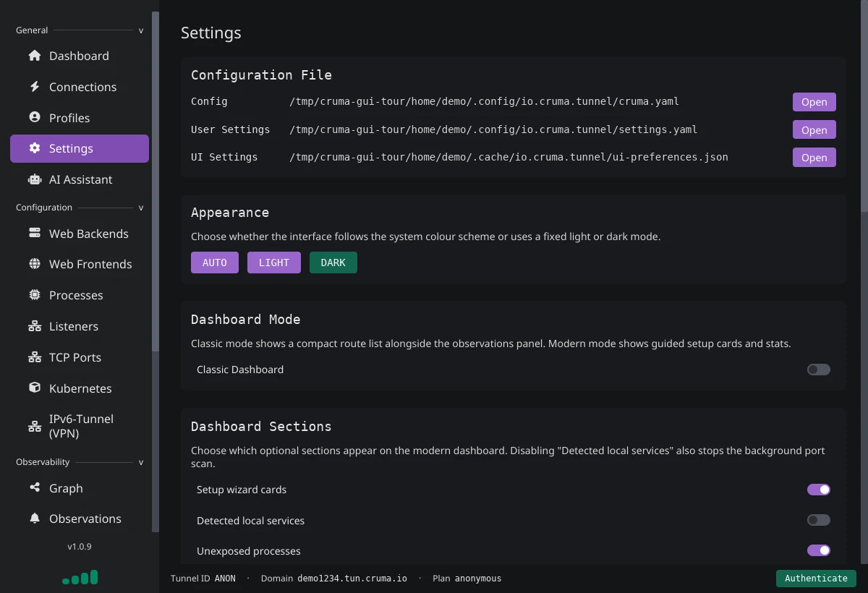Open the User Settings settings.yaml file
Image resolution: width=868 pixels, height=593 pixels.
[x=814, y=129]
